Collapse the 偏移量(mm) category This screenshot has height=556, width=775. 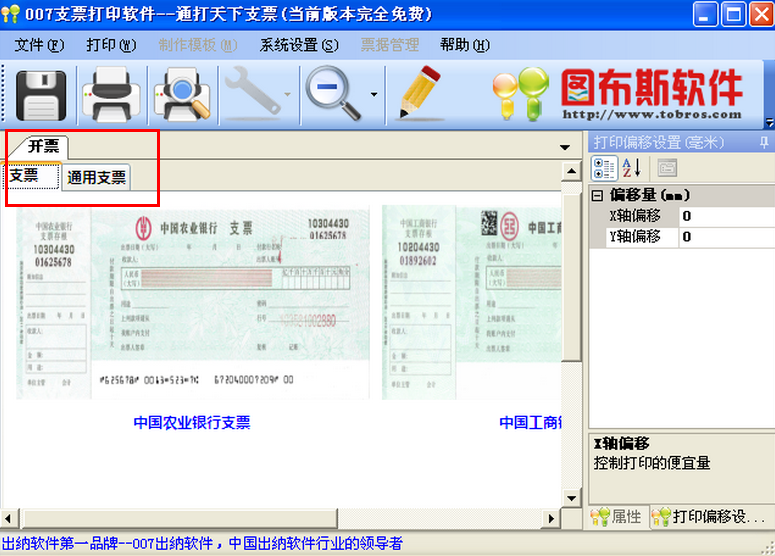click(597, 196)
